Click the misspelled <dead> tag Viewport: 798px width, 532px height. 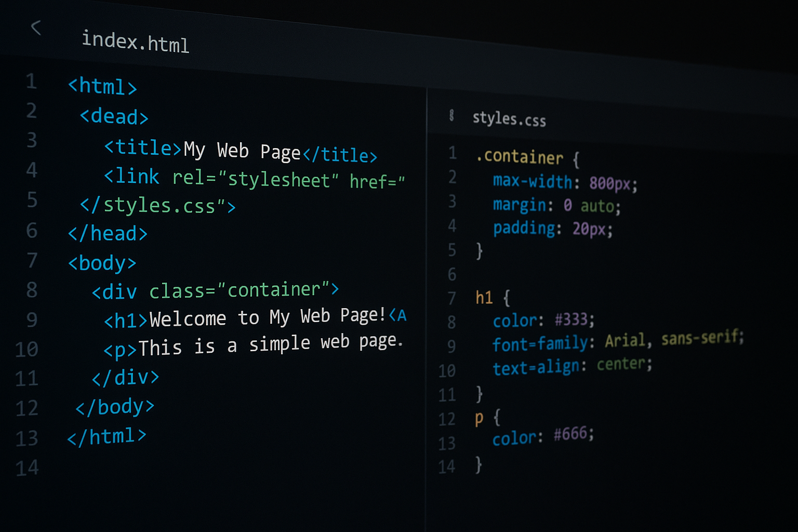tap(114, 117)
